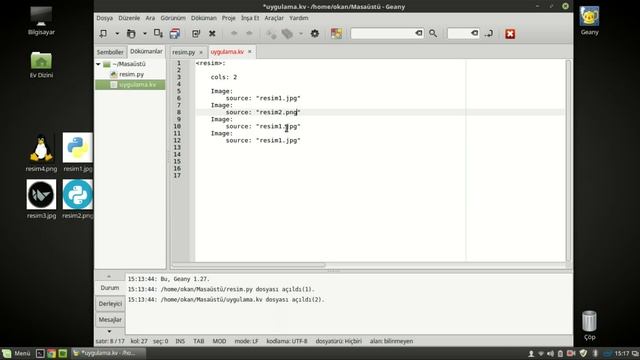
Task: Open the Derleyici message tab
Action: [x=110, y=304]
